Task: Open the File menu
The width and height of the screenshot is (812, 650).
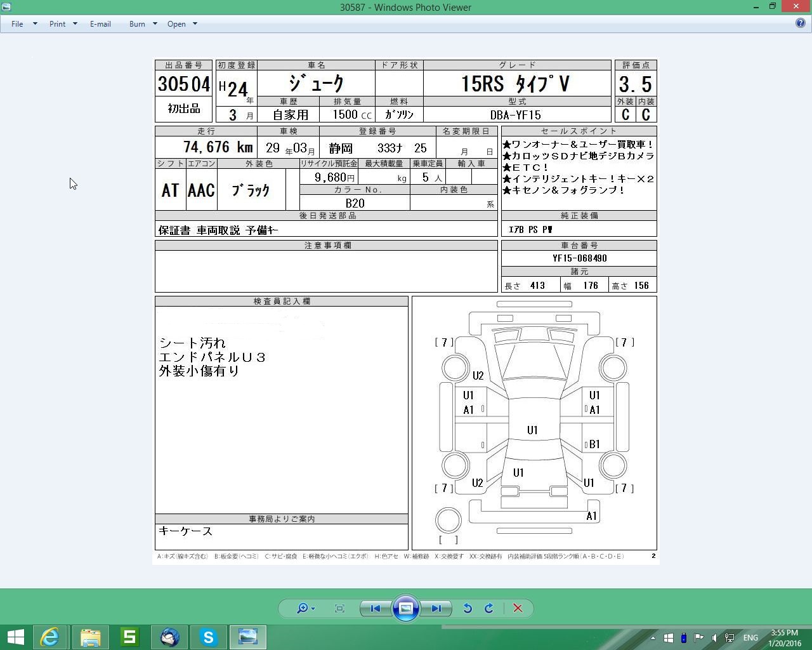Action: click(x=17, y=23)
